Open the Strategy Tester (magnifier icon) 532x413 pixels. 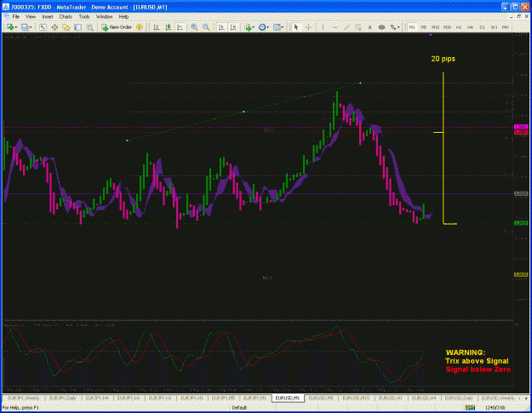point(89,27)
